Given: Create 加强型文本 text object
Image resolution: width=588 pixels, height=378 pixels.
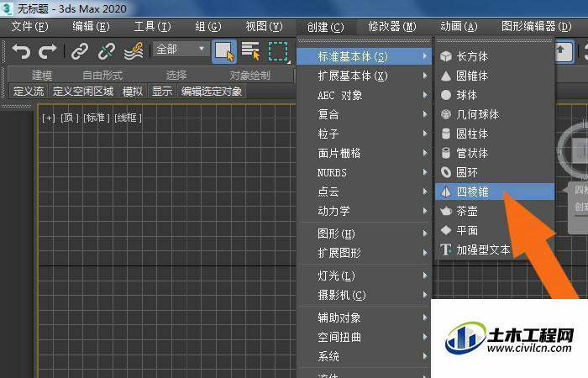Looking at the screenshot, I should [x=494, y=249].
